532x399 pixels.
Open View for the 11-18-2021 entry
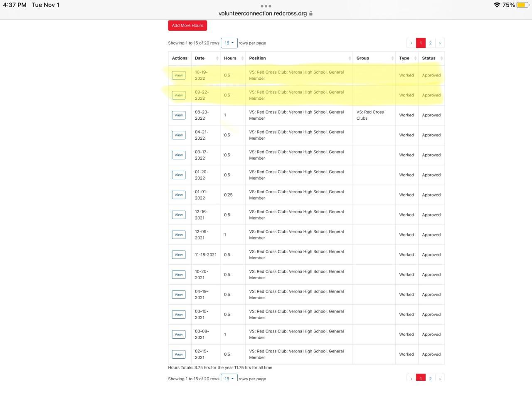tap(179, 255)
